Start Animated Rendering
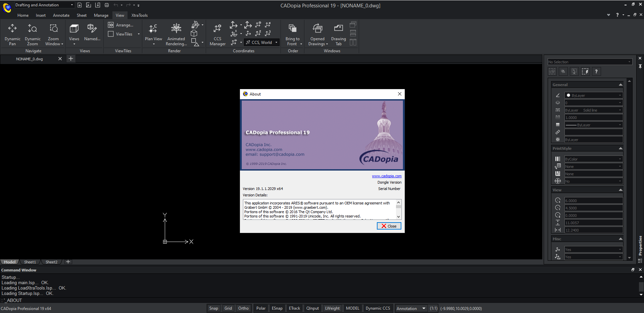644x313 pixels. click(176, 34)
